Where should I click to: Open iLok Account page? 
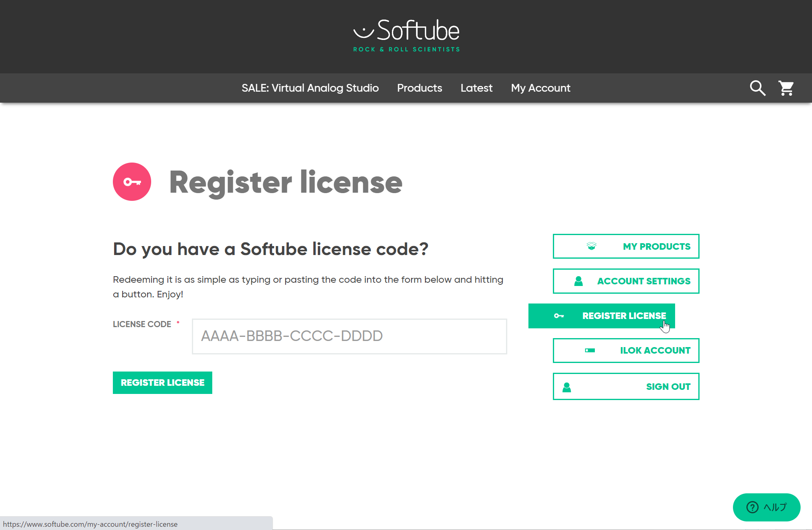click(626, 350)
